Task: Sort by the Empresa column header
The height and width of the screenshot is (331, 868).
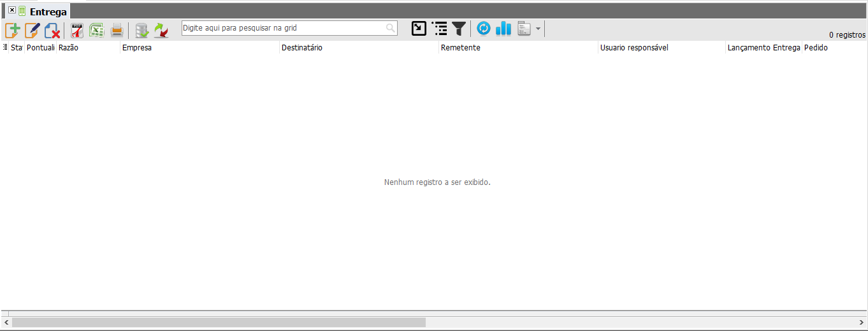Action: pos(199,48)
